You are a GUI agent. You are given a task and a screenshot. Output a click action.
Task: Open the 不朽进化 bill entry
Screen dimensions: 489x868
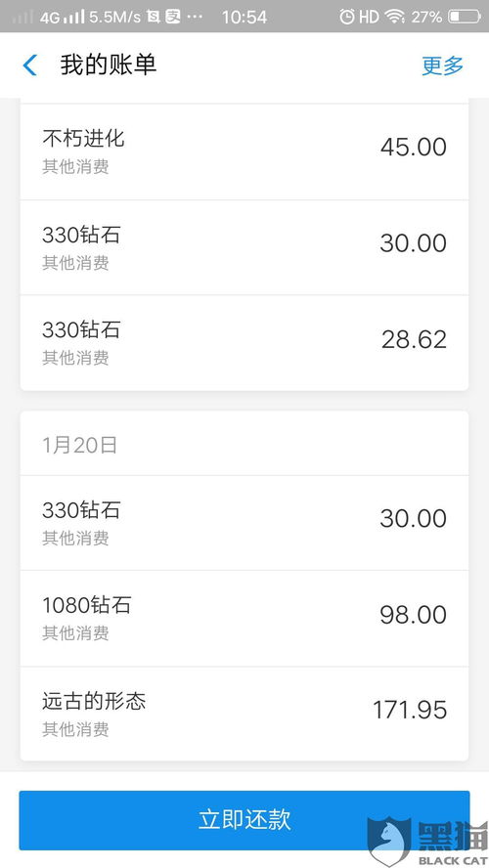pos(244,152)
